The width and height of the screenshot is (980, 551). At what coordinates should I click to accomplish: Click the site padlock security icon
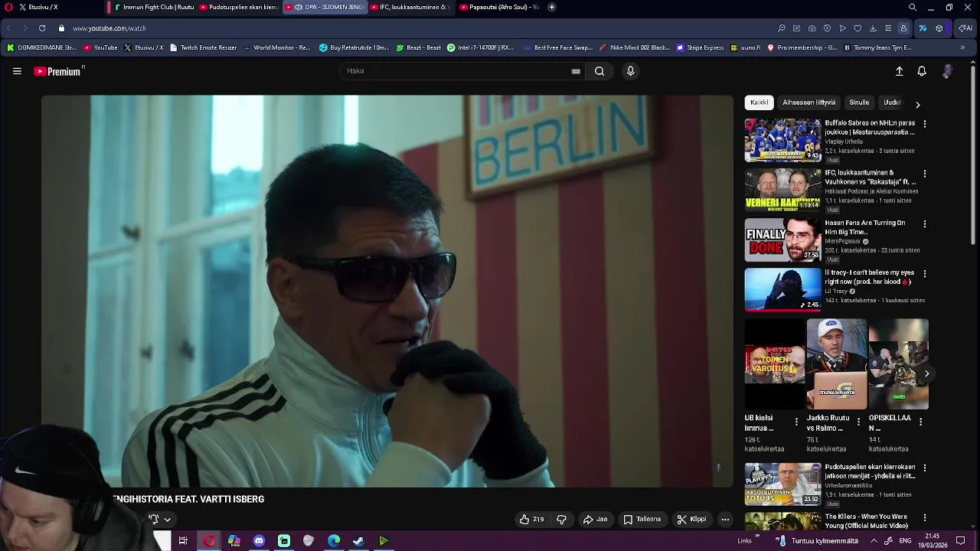[62, 28]
